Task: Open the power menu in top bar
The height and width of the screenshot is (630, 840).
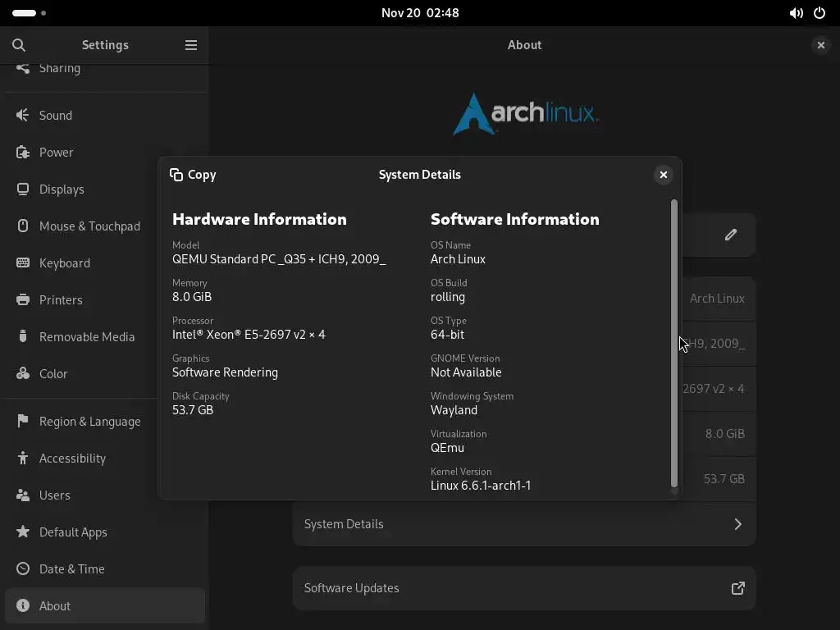Action: click(819, 13)
